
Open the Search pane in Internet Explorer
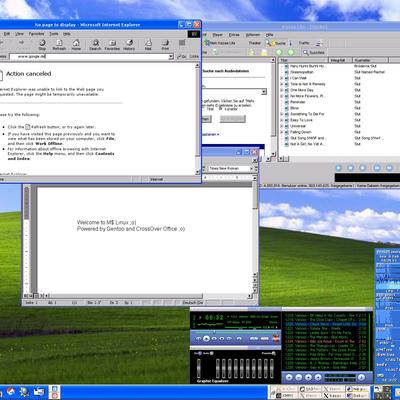coord(95,45)
